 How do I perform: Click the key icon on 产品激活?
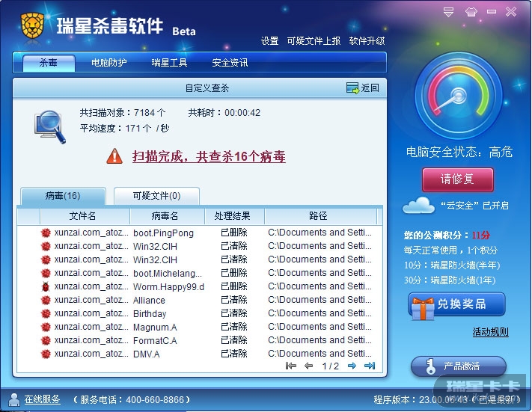pyautogui.click(x=431, y=366)
